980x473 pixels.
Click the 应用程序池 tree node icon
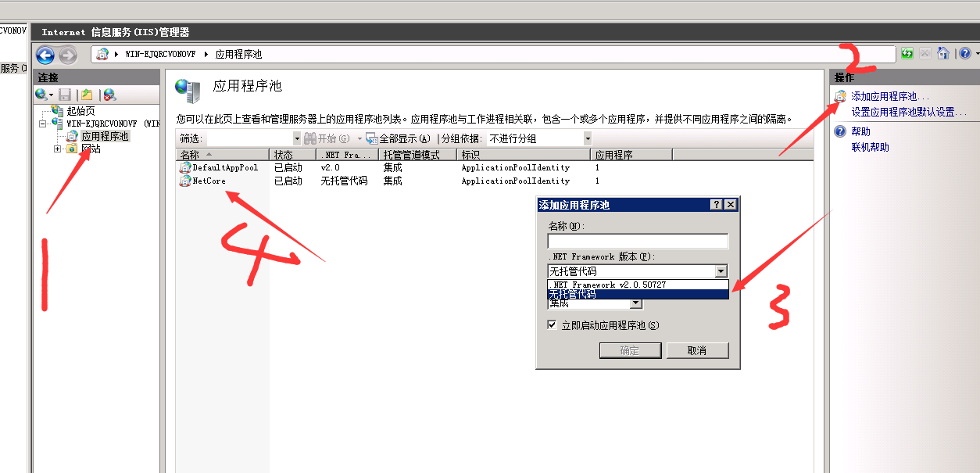73,136
